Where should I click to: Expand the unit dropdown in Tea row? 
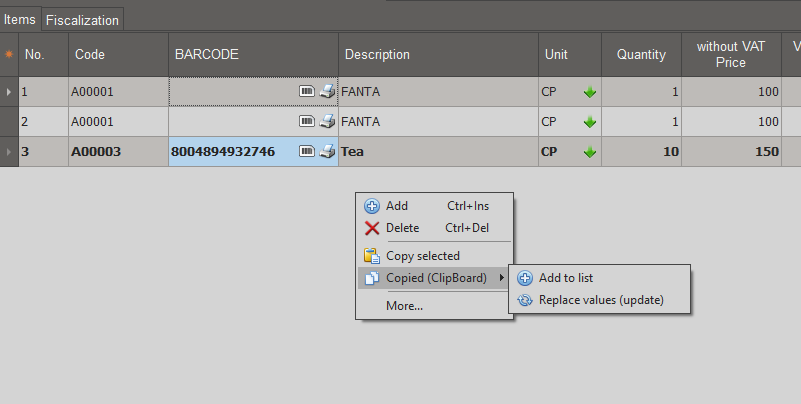coord(589,152)
